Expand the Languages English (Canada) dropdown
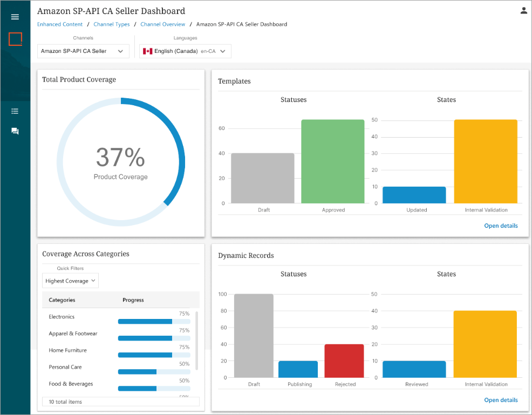This screenshot has height=415, width=532. click(185, 51)
